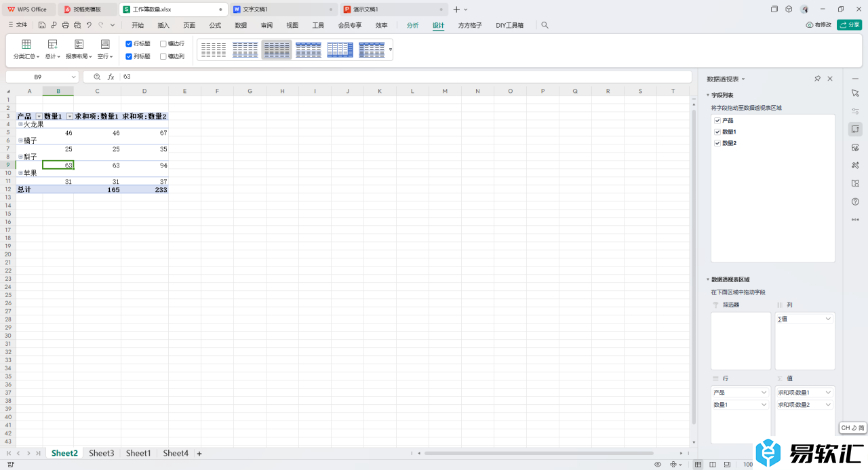Click the zoom magnifier icon in formula bar

coord(97,77)
